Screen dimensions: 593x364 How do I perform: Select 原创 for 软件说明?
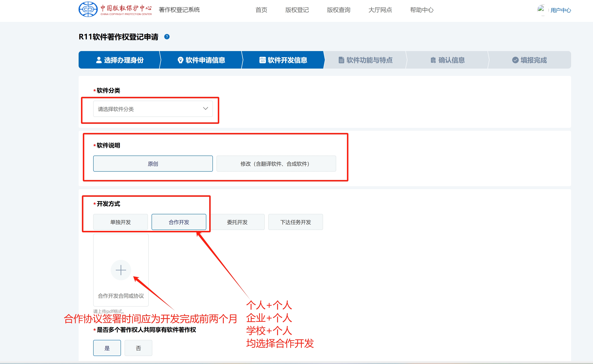tap(153, 164)
